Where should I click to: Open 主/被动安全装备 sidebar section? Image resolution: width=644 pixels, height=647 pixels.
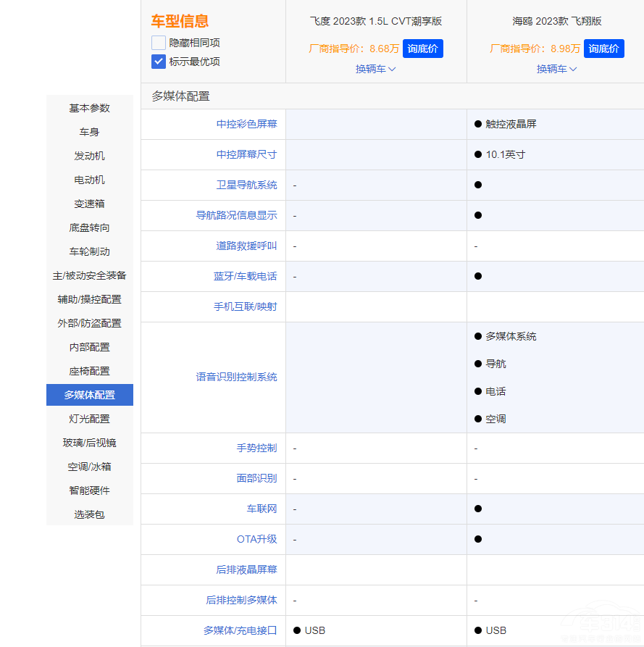[x=90, y=275]
